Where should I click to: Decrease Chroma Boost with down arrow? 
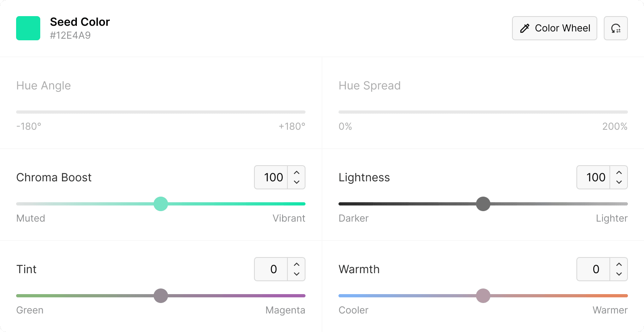297,182
